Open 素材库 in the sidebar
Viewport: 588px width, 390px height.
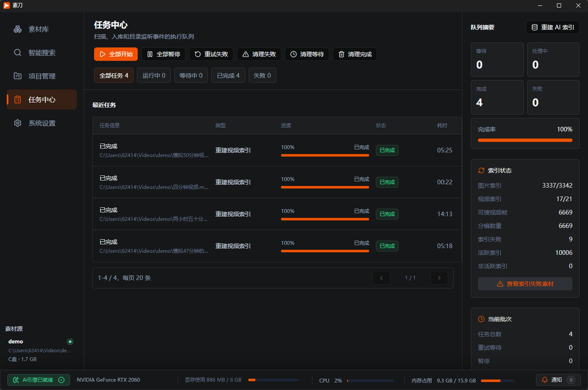[42, 29]
